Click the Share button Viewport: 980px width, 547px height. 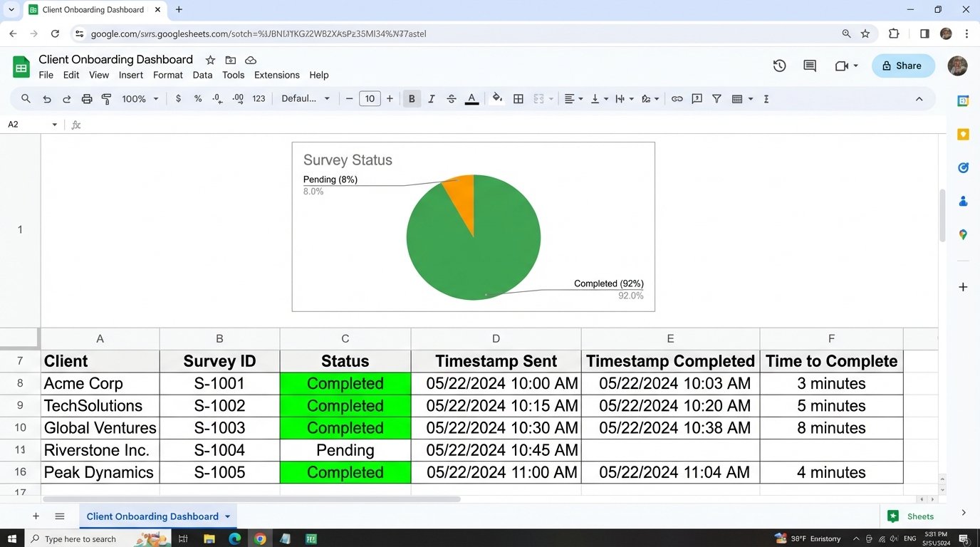[x=902, y=66]
